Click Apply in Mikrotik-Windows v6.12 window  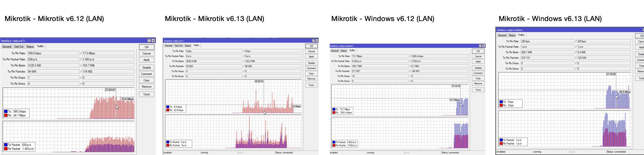tap(478, 61)
